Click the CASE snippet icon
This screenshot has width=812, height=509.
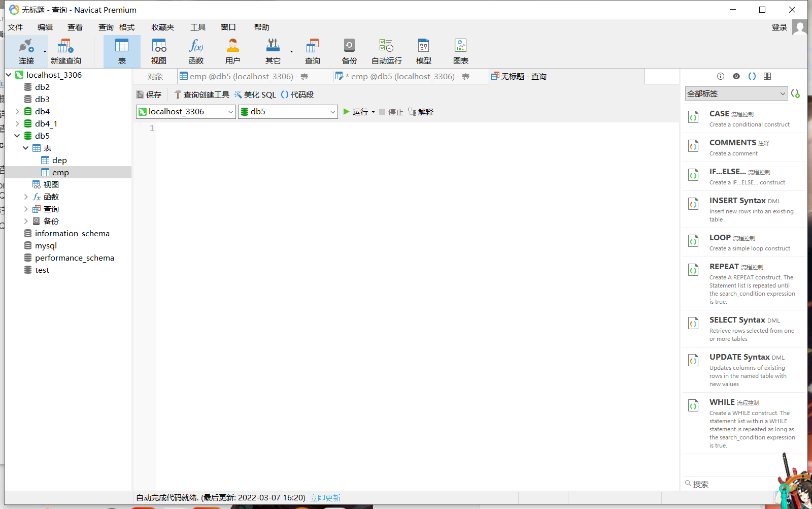[x=693, y=117]
